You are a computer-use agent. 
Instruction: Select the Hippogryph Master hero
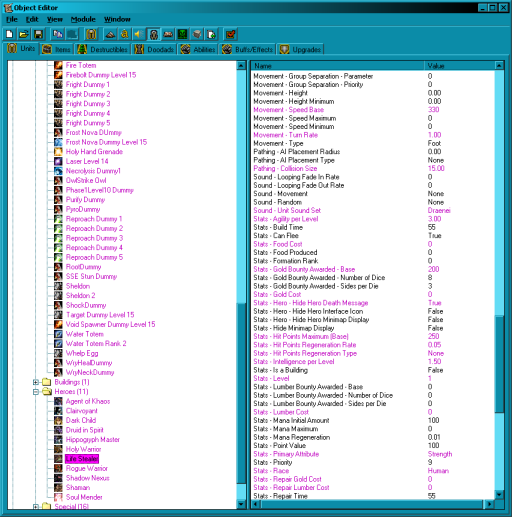click(x=93, y=440)
